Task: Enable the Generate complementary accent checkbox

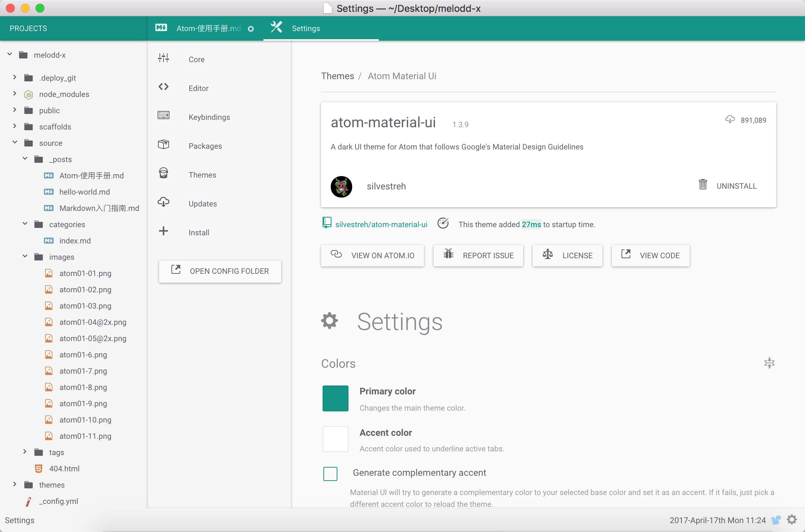Action: tap(330, 474)
